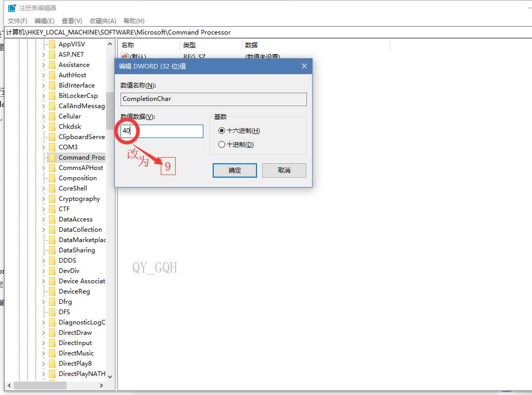This screenshot has height=395, width=532.
Task: Click the Cryptography folder icon
Action: [x=52, y=198]
